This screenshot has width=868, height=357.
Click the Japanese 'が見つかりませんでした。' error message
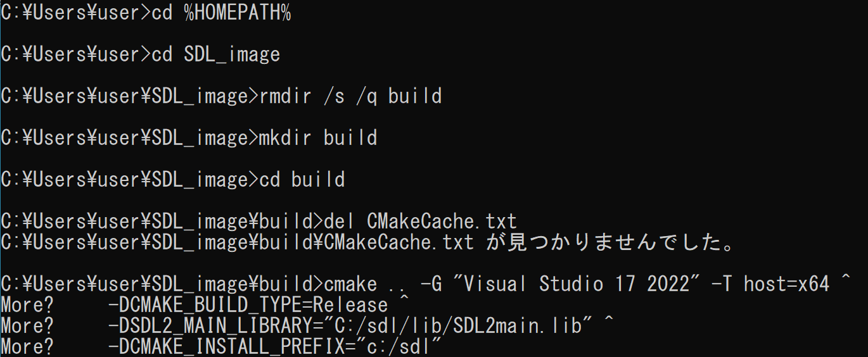point(611,242)
